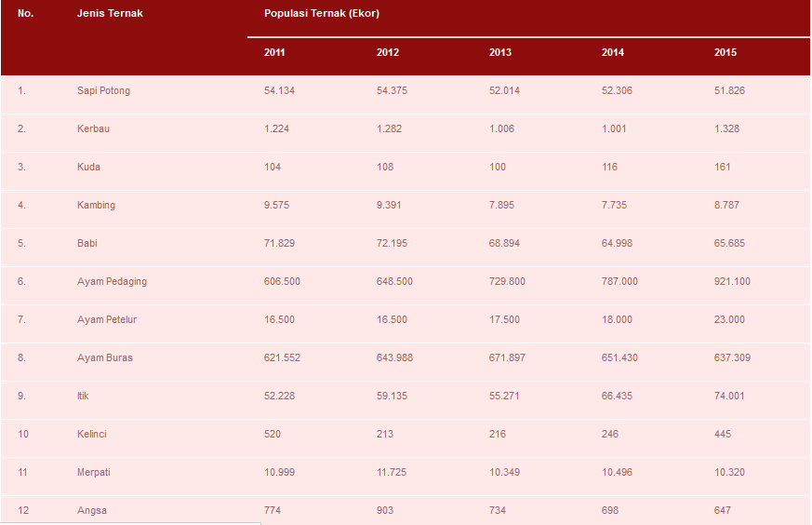Viewport: 812px width, 525px height.
Task: Click the 'Itik' row label
Action: click(x=83, y=396)
